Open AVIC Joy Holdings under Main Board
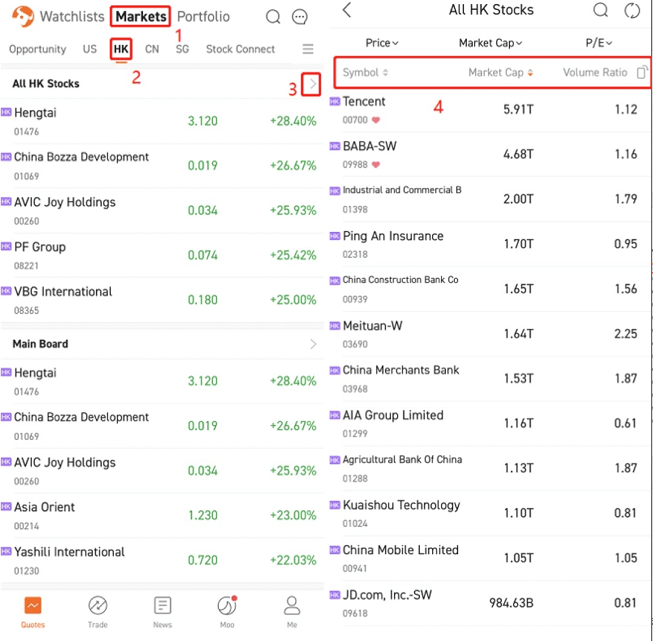This screenshot has width=653, height=641. pyautogui.click(x=162, y=471)
